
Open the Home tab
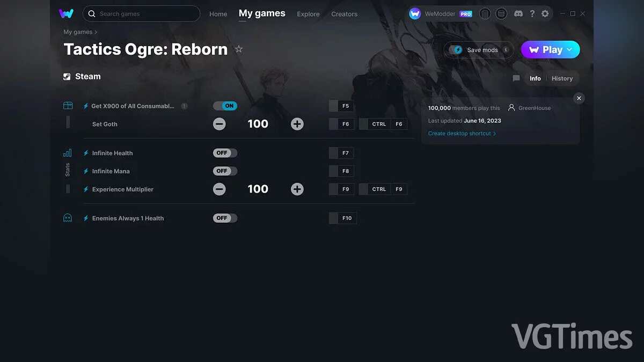[x=218, y=14]
